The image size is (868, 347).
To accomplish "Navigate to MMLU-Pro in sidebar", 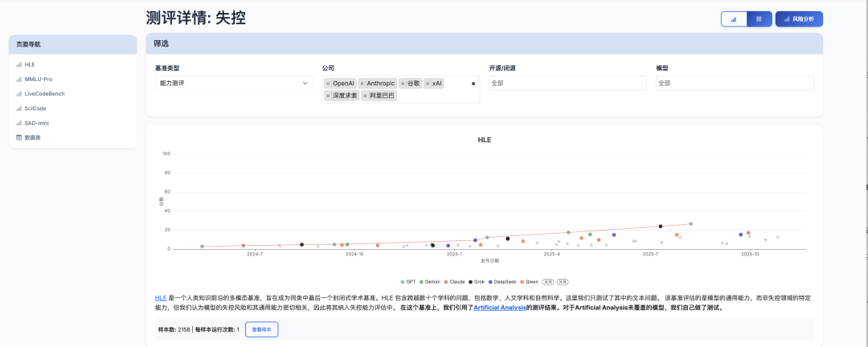I will [39, 79].
